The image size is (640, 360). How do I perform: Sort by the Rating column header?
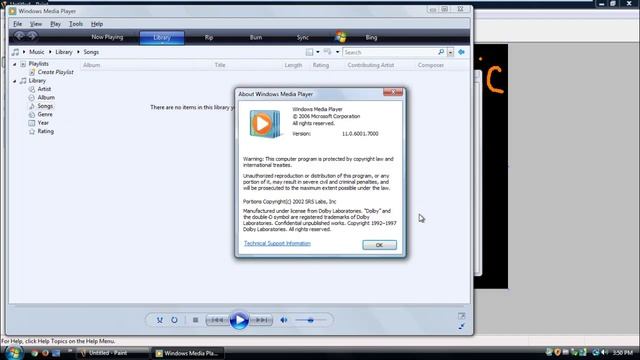point(320,65)
